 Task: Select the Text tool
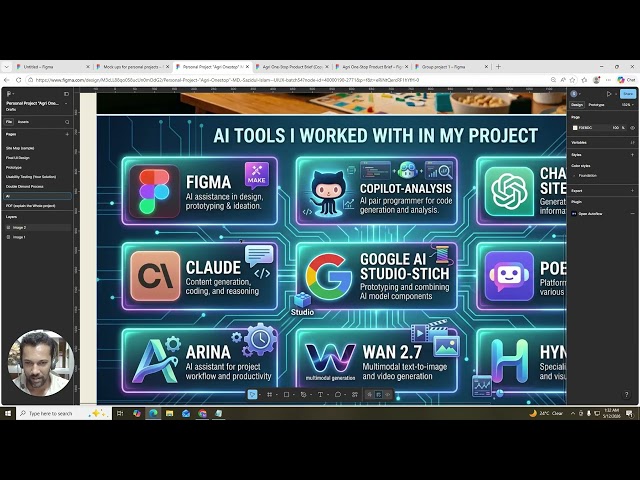[x=320, y=395]
